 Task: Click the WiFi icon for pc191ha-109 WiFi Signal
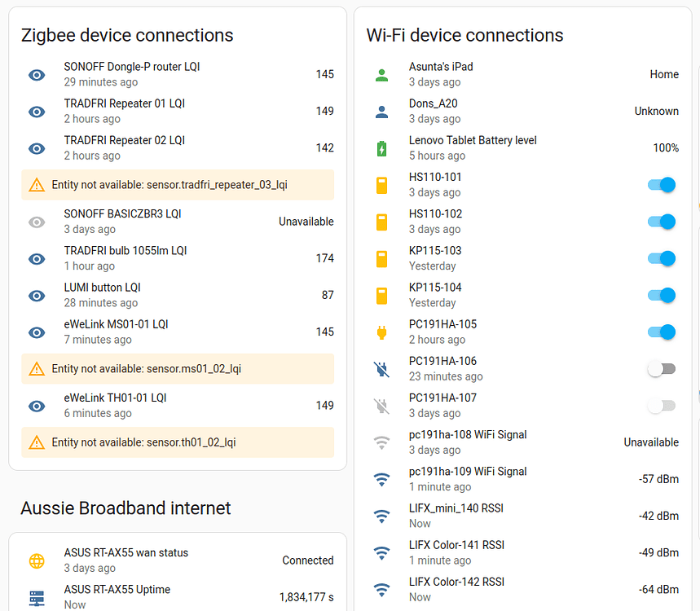(x=381, y=479)
